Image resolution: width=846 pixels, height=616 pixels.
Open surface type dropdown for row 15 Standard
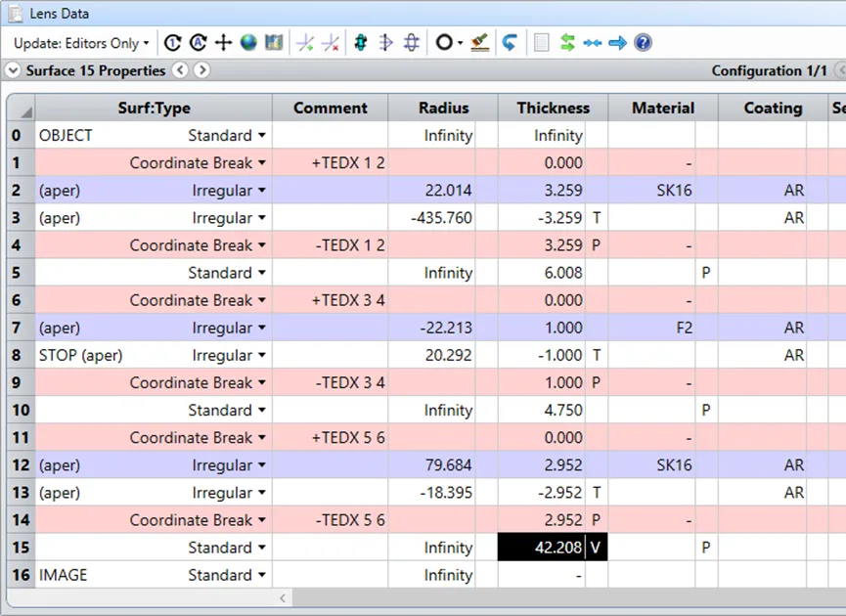[x=261, y=548]
